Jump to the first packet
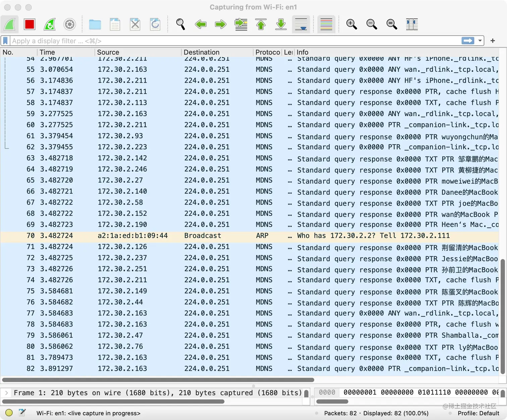507x420 pixels. click(x=261, y=24)
